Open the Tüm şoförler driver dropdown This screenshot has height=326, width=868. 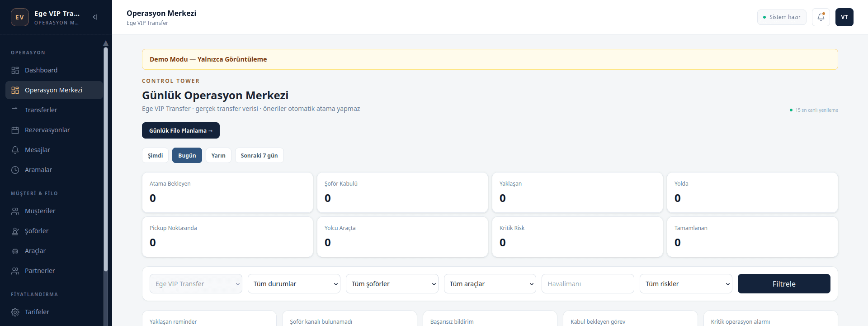coord(392,284)
